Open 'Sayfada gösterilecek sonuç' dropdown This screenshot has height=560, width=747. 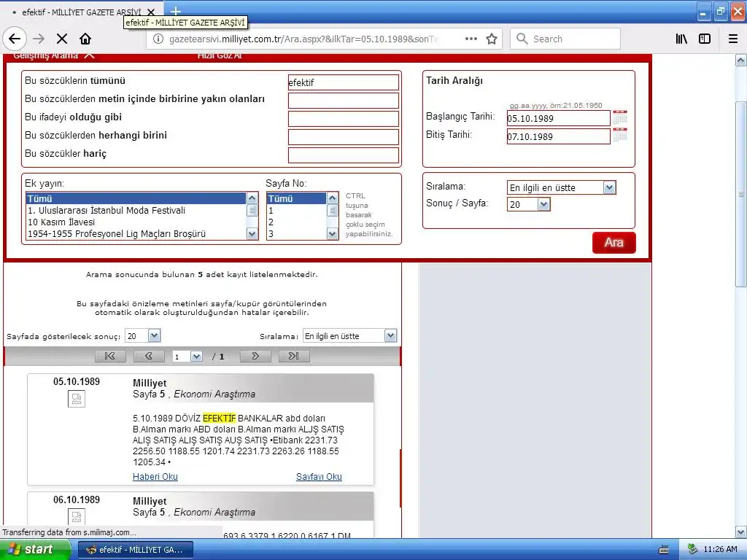[x=142, y=335]
